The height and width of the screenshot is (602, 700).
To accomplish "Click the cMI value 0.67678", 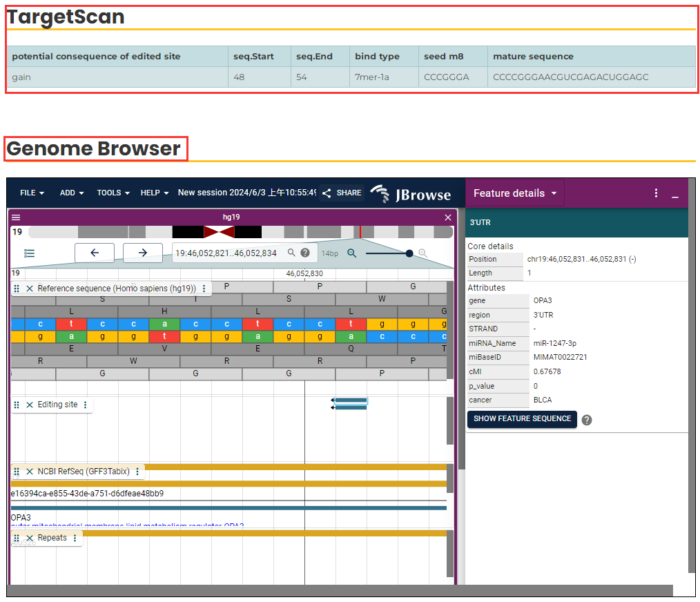I will pos(547,371).
